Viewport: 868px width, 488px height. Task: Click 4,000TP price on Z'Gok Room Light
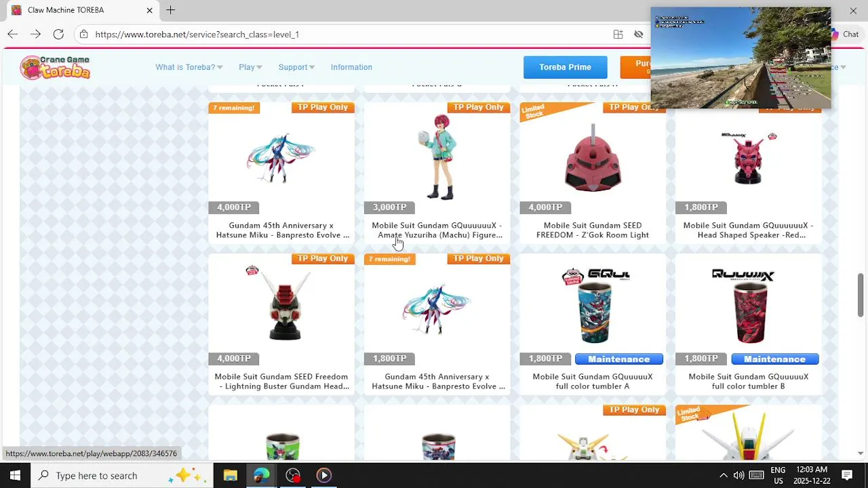click(545, 207)
